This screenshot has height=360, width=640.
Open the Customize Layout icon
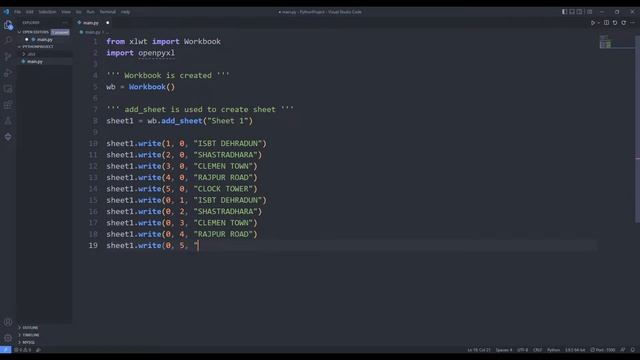(x=590, y=12)
